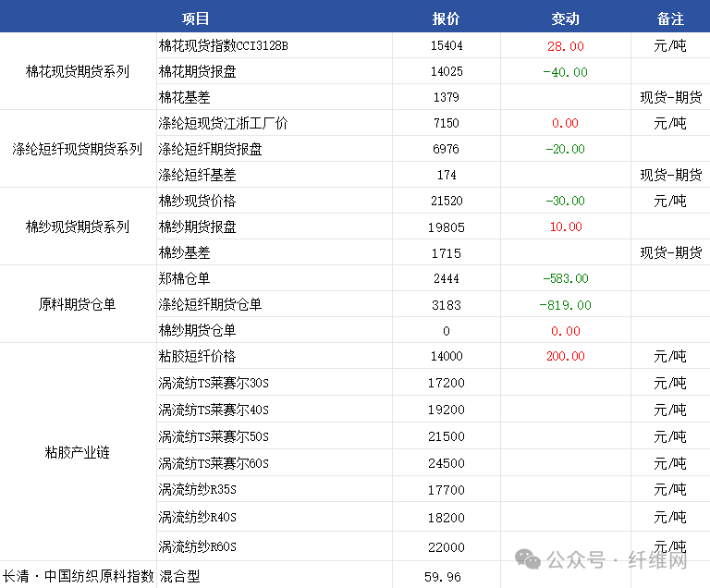Click the red change value 200.00
710x588 pixels.
(x=566, y=356)
